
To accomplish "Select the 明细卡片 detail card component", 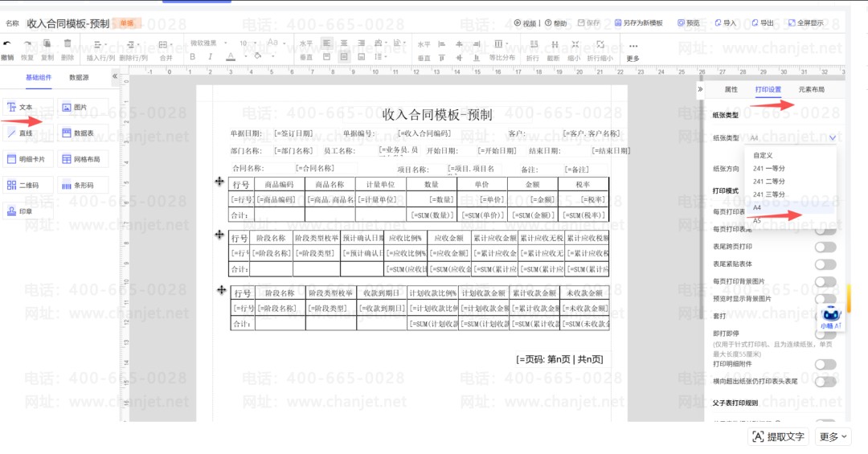I will [x=27, y=159].
